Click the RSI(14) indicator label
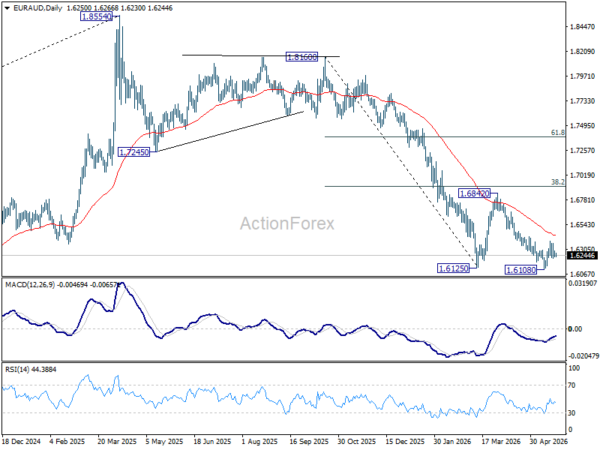 [x=15, y=369]
